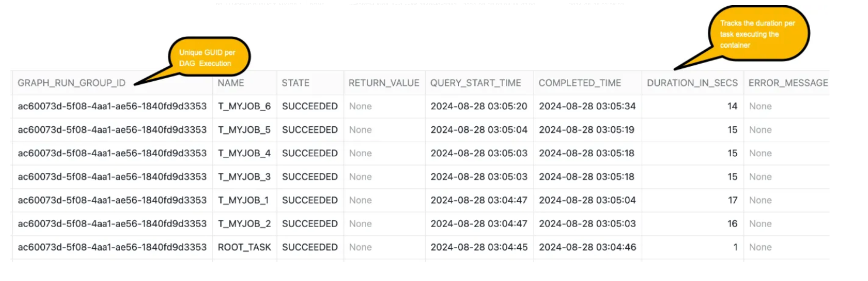Select the duration value 17 cell
This screenshot has width=868, height=281.
point(733,200)
